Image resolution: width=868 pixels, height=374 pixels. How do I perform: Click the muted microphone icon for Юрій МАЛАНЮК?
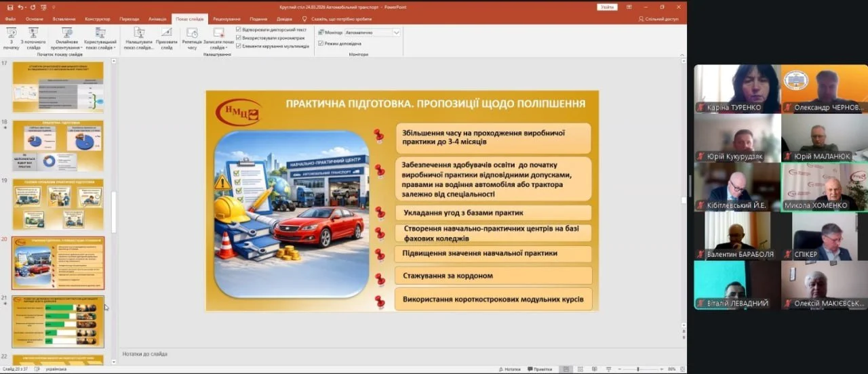click(x=788, y=157)
